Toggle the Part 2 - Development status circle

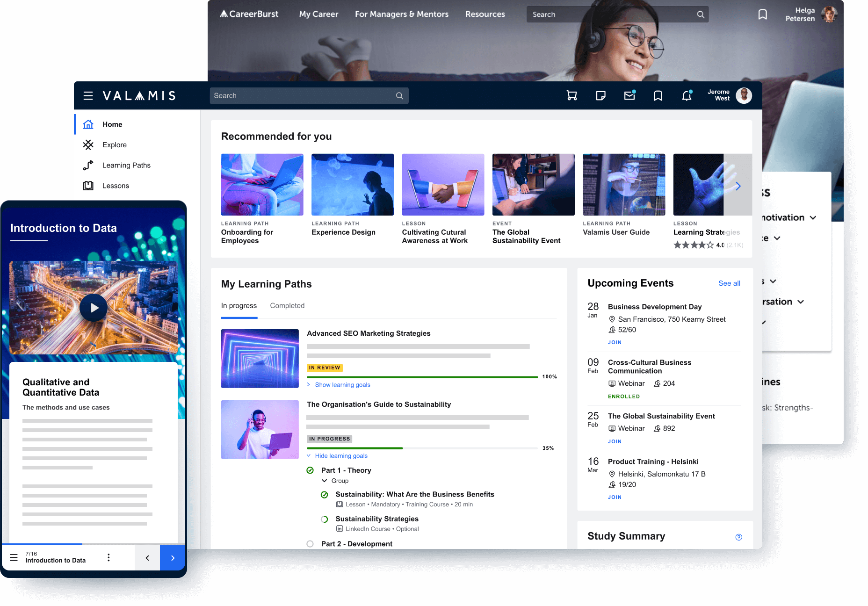pyautogui.click(x=310, y=544)
